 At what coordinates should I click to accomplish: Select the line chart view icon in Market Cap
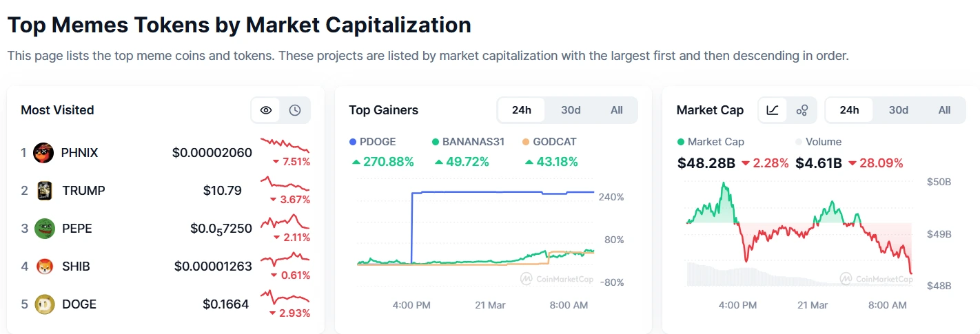click(x=773, y=110)
